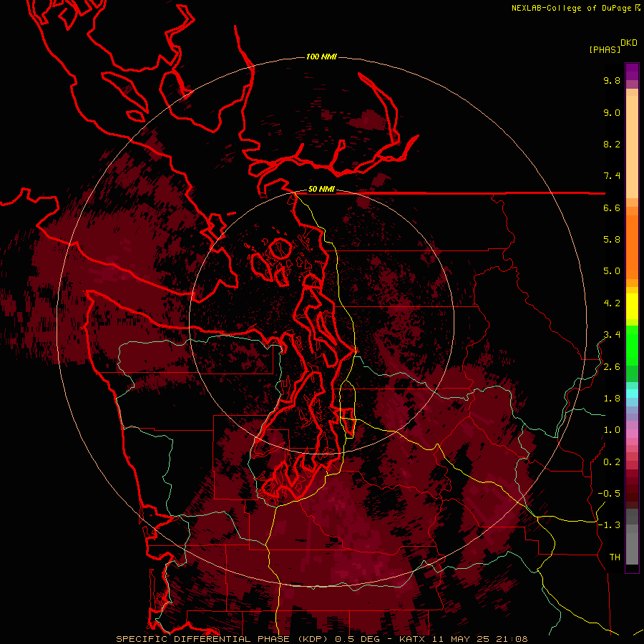Image resolution: width=644 pixels, height=644 pixels.
Task: Click the 9.0 value on the color scale
Action: tap(612, 113)
